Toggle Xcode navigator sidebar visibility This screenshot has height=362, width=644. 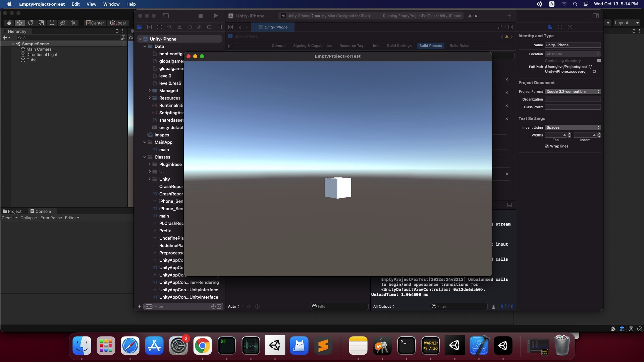(x=166, y=16)
